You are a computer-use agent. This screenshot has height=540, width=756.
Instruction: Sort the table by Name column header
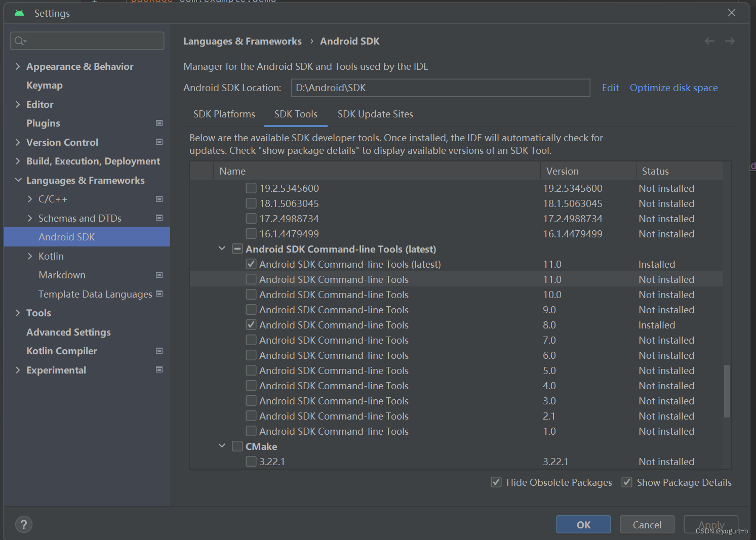pos(377,171)
